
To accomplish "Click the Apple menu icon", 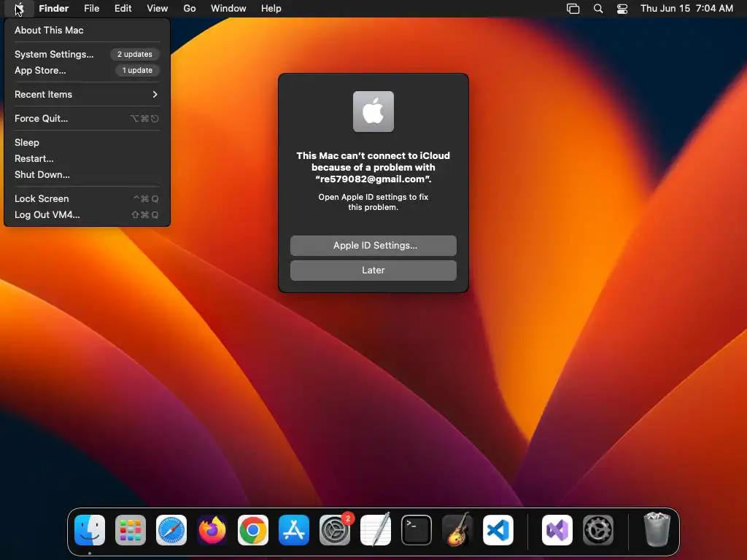I will 18,9.
